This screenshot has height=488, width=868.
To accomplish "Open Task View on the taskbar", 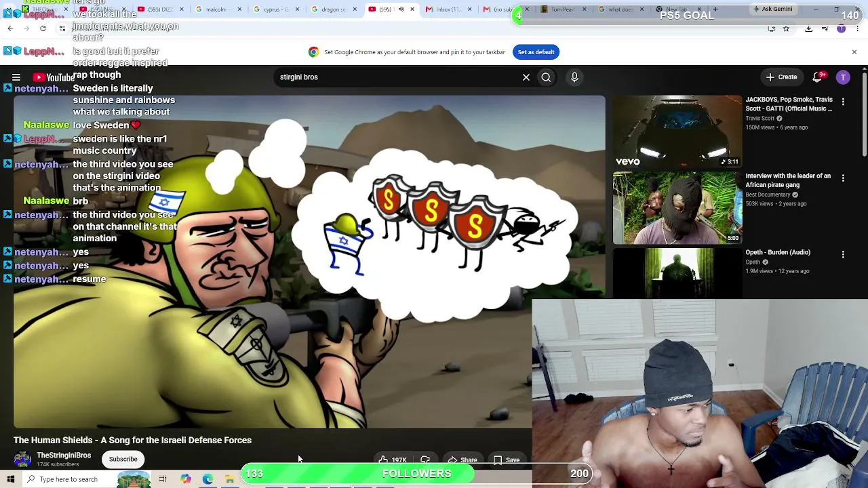I will point(163,479).
